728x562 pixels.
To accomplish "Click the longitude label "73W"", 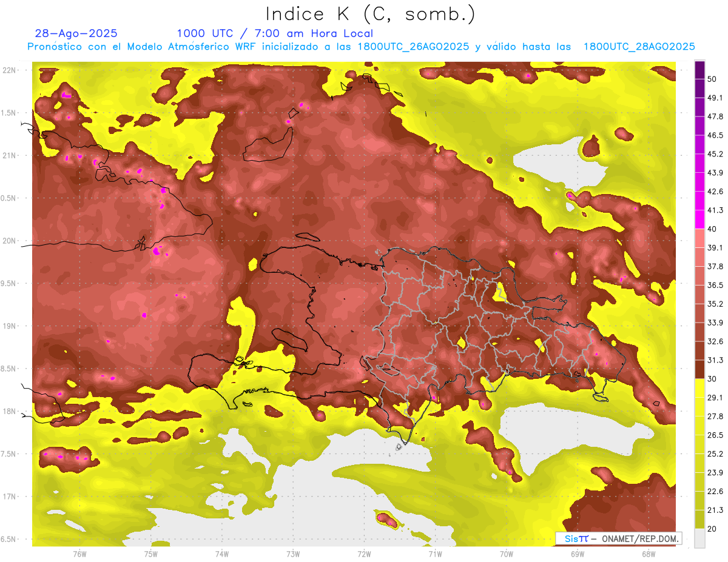I will [x=293, y=554].
